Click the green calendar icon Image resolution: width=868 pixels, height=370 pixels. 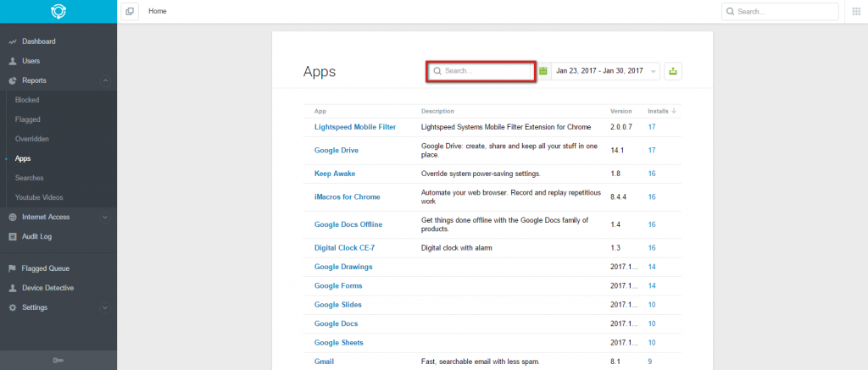click(x=543, y=71)
